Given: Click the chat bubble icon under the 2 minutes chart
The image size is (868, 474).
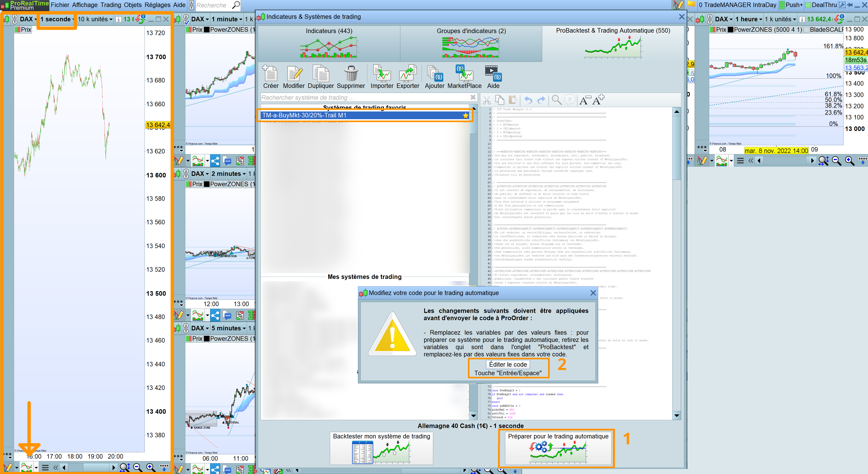Looking at the screenshot, I should point(227,316).
